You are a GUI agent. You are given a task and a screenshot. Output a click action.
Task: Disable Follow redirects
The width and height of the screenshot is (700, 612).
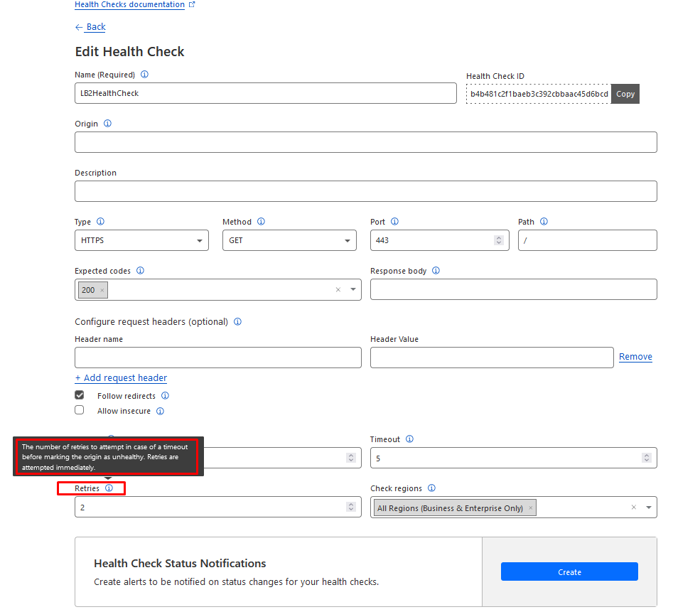point(79,394)
